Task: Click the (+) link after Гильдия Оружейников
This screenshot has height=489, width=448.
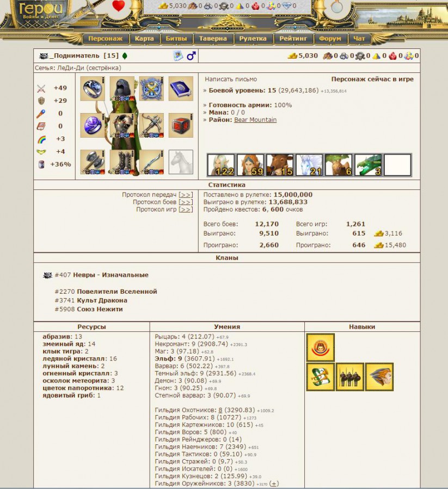Action: point(274,484)
